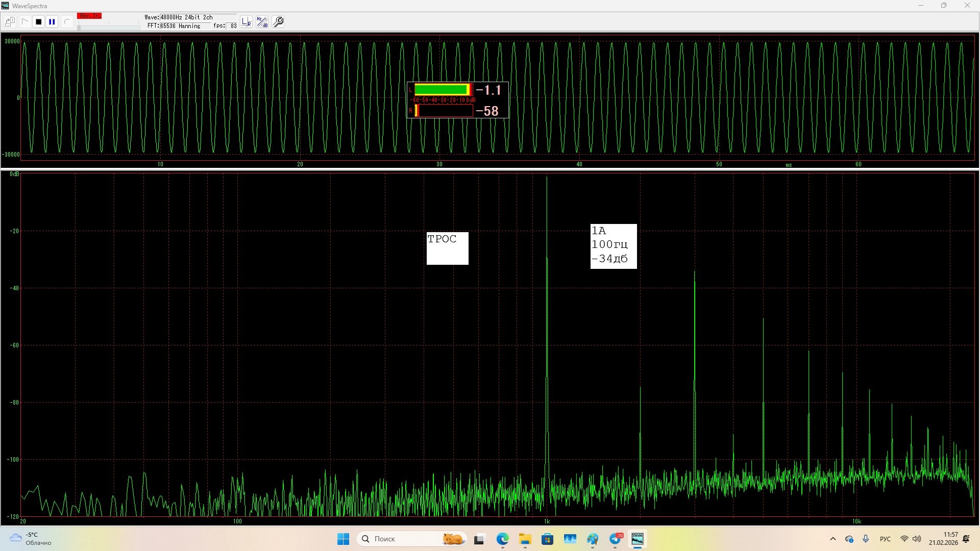Click the file open/mode switch icon
Viewport: 980px width, 551px height.
10,22
